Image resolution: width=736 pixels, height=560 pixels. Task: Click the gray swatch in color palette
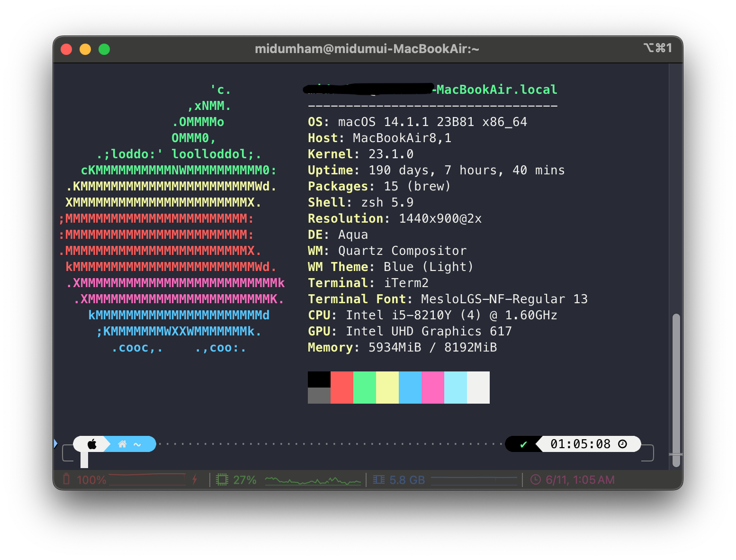tap(319, 396)
